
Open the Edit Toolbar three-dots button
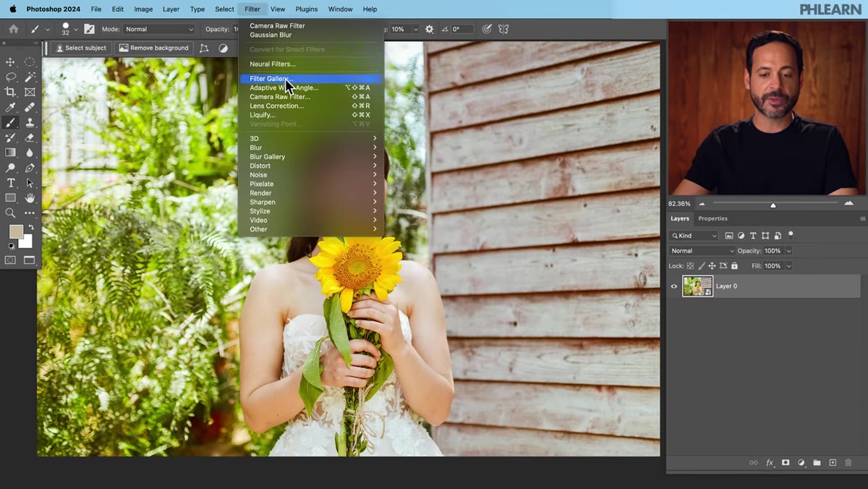[30, 213]
